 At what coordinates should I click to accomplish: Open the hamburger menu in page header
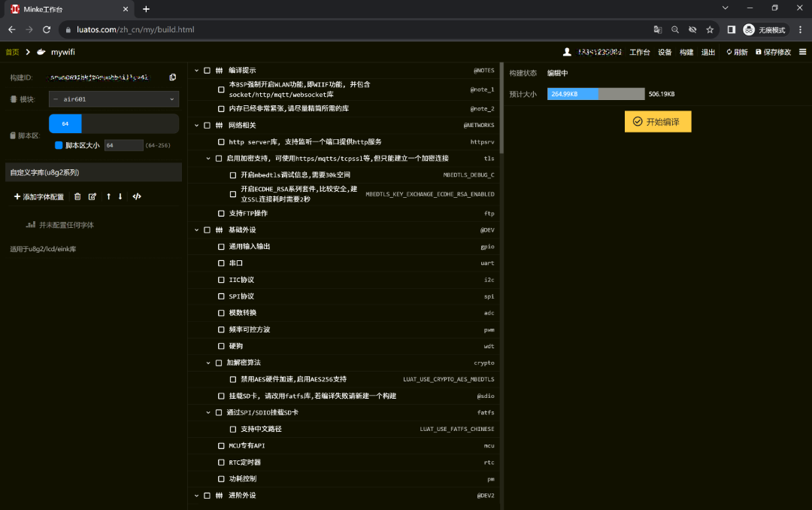point(803,52)
